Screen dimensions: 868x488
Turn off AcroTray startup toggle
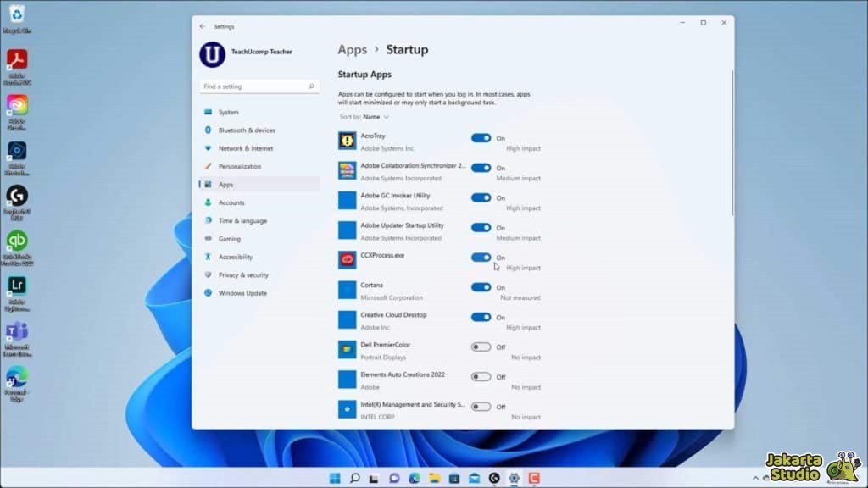(481, 138)
